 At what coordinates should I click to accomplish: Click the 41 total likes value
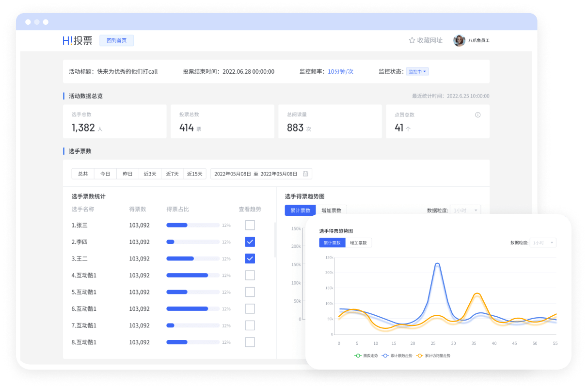399,128
